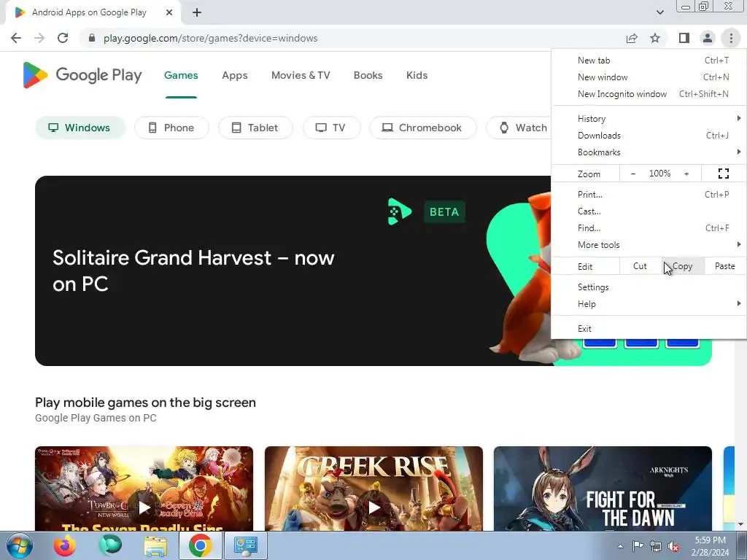Click Cut in the Edit row

(640, 266)
